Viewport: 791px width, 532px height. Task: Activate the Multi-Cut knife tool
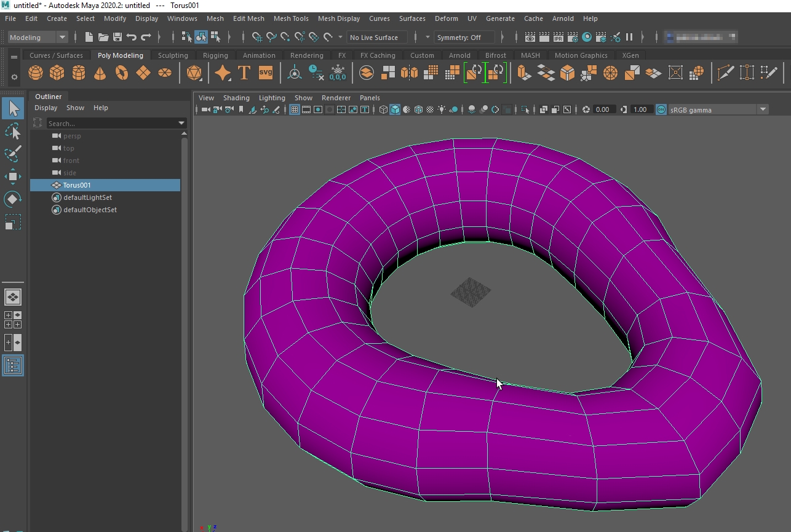(726, 73)
